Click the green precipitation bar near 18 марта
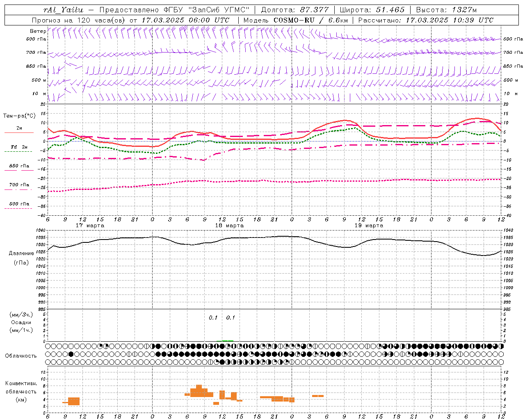525x420 pixels. [x=228, y=340]
